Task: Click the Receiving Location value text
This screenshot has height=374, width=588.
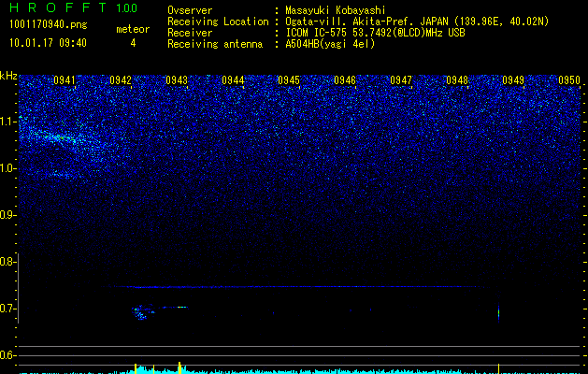Action: 417,22
